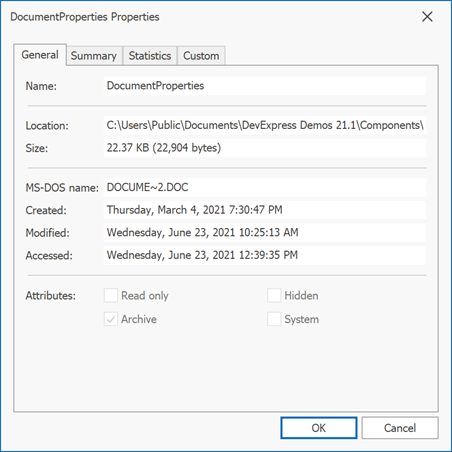This screenshot has height=452, width=452.
Task: Open the Custom tab
Action: coord(201,56)
